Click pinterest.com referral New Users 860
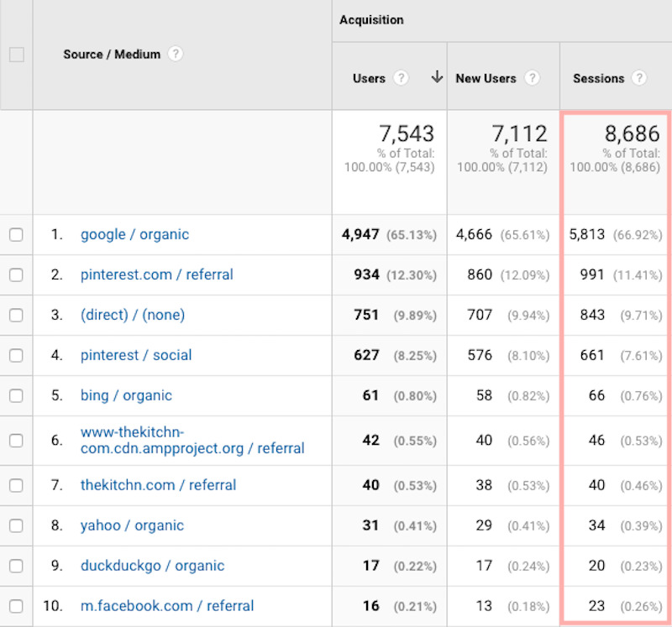The height and width of the screenshot is (627, 672). 480,274
